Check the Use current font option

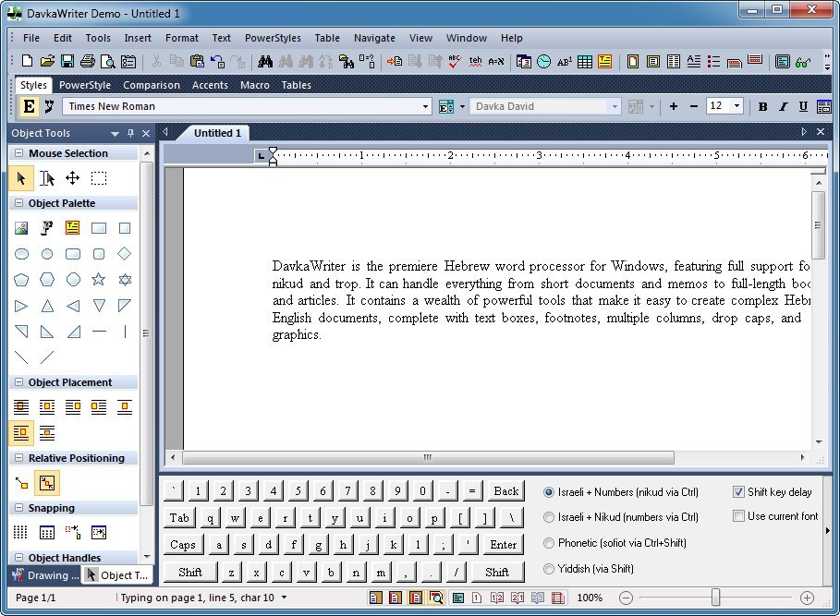tap(739, 516)
